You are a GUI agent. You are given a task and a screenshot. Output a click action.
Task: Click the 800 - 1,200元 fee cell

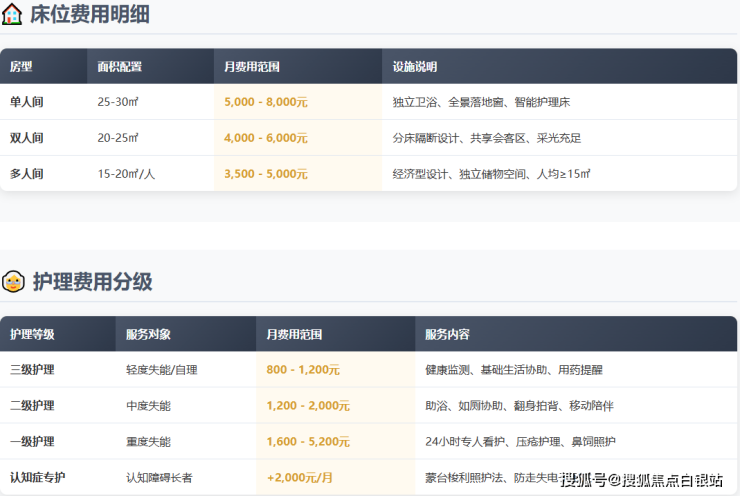[x=304, y=370]
